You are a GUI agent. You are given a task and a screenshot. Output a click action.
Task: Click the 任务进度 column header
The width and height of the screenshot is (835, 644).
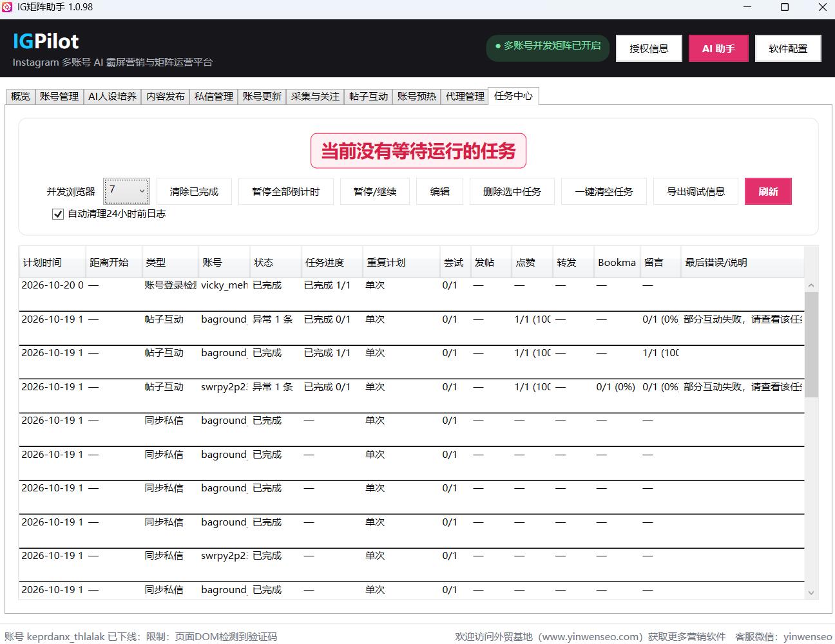(x=332, y=262)
